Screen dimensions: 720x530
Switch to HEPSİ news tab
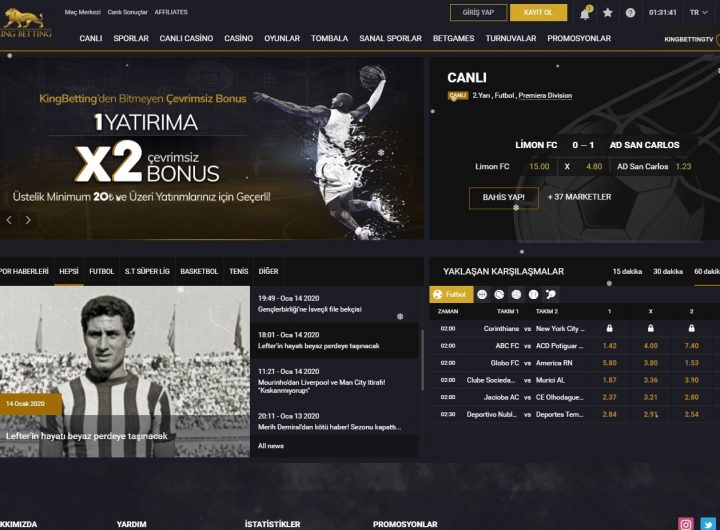click(69, 271)
